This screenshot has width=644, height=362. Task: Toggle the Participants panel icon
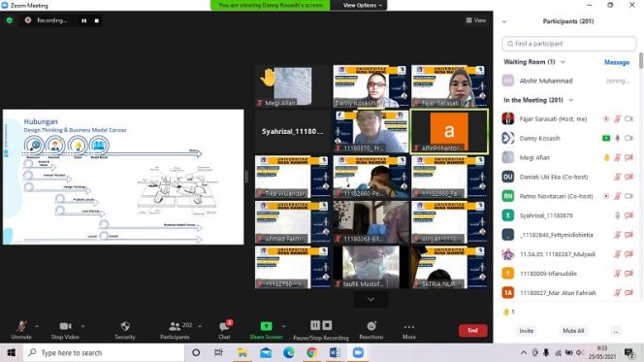coord(175,326)
